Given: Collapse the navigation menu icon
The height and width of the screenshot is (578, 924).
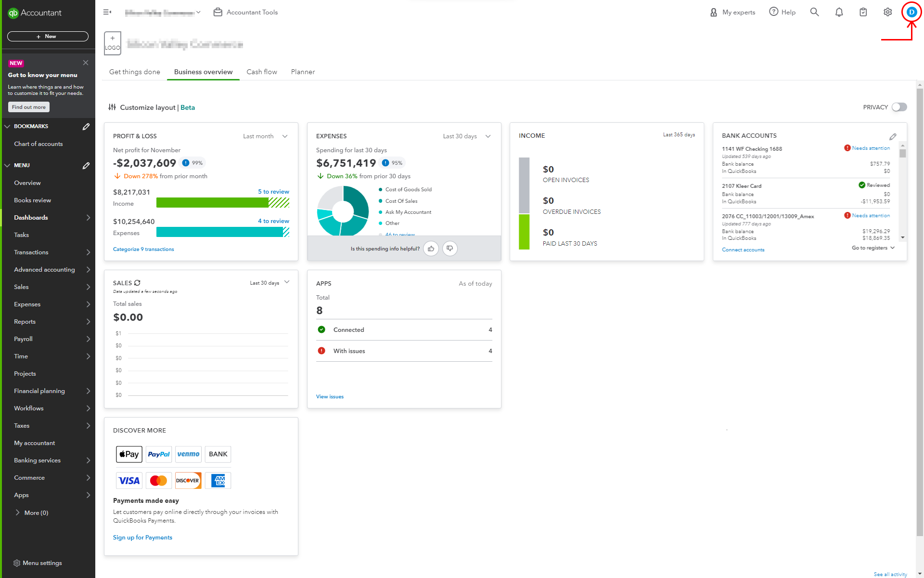Looking at the screenshot, I should click(x=107, y=12).
